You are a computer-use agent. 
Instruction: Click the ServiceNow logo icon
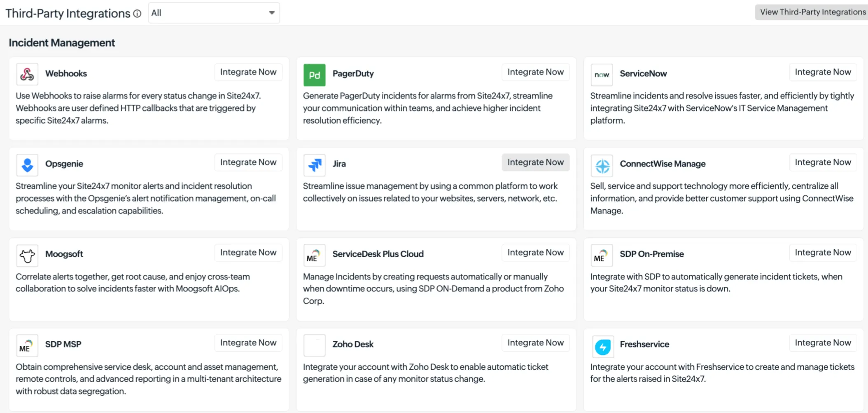click(x=602, y=75)
